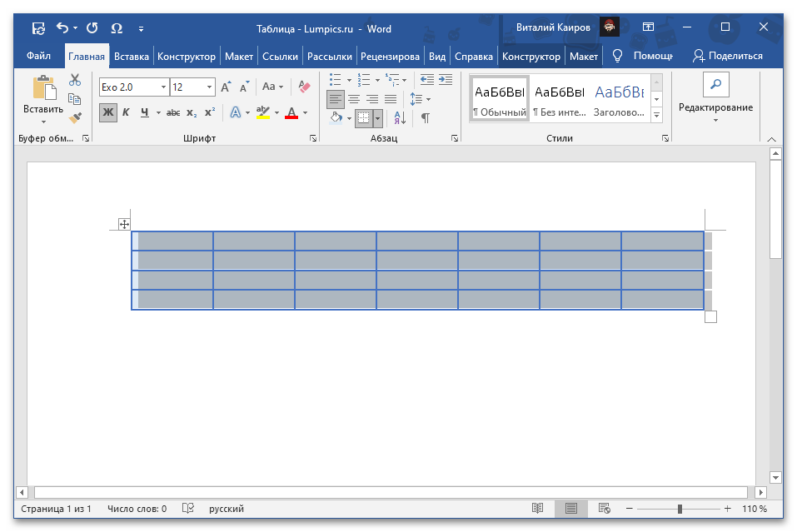The width and height of the screenshot is (797, 532).
Task: Click the borders button
Action: tap(364, 118)
